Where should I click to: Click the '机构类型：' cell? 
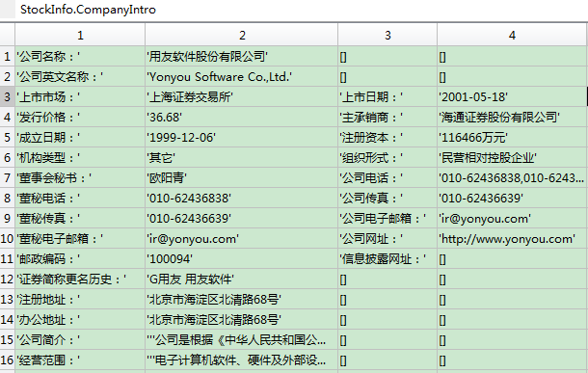[80, 158]
